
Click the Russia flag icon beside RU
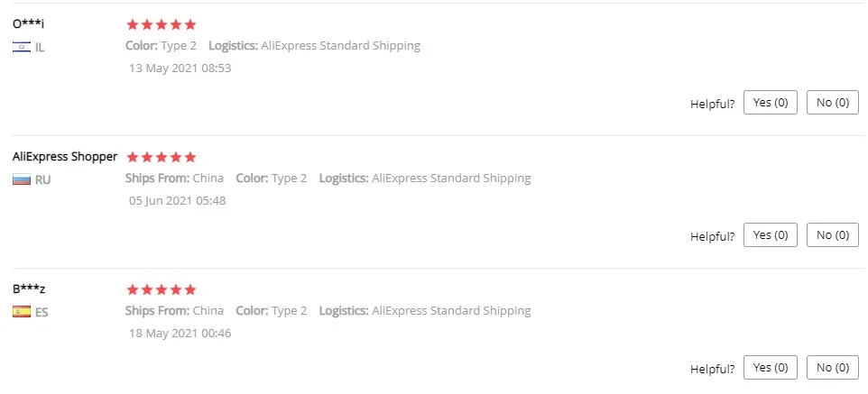click(x=22, y=179)
